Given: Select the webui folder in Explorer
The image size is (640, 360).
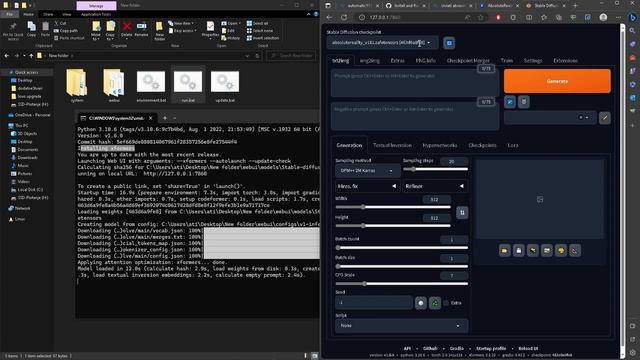Looking at the screenshot, I should 114,86.
